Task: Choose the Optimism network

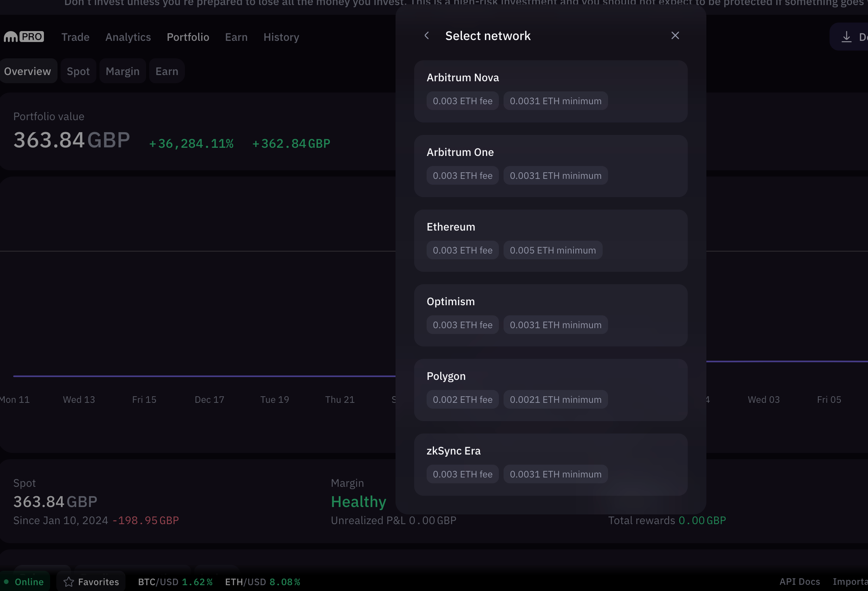Action: (551, 315)
